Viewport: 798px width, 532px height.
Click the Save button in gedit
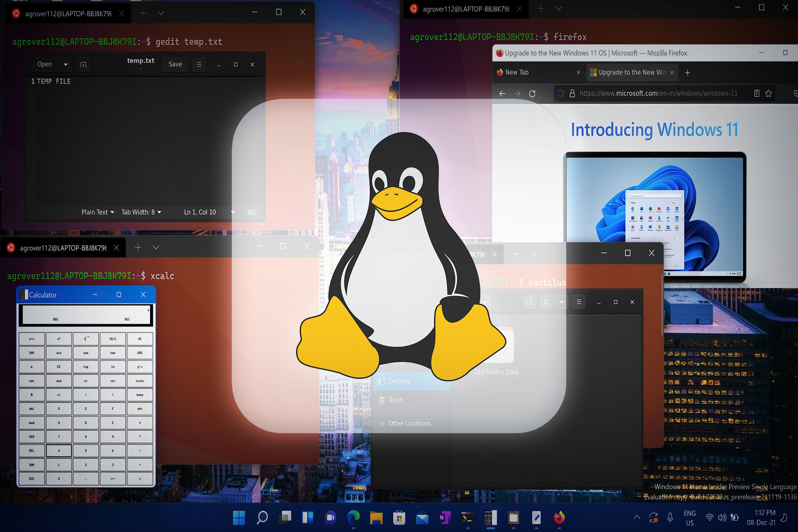click(x=175, y=64)
